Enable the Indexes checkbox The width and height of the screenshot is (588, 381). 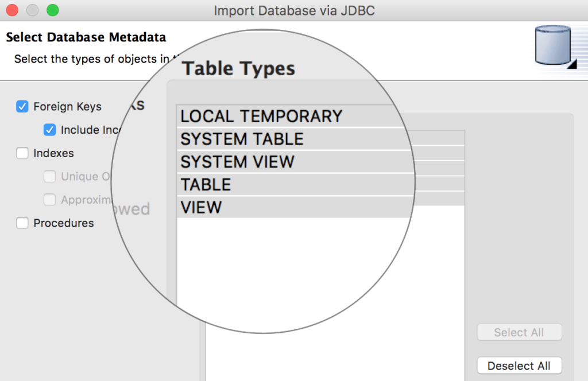pyautogui.click(x=22, y=153)
